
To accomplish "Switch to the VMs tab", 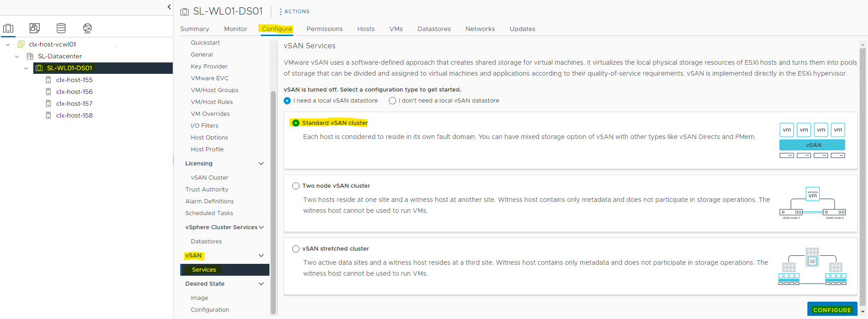I will tap(396, 29).
